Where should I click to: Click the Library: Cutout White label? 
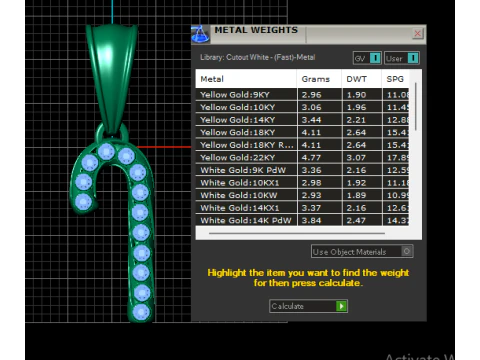point(257,57)
